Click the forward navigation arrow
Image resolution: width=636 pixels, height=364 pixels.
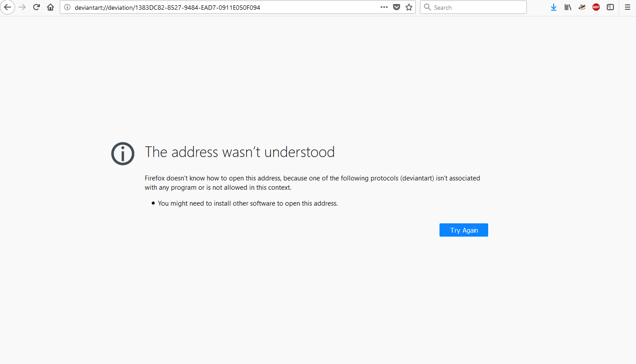tap(22, 7)
